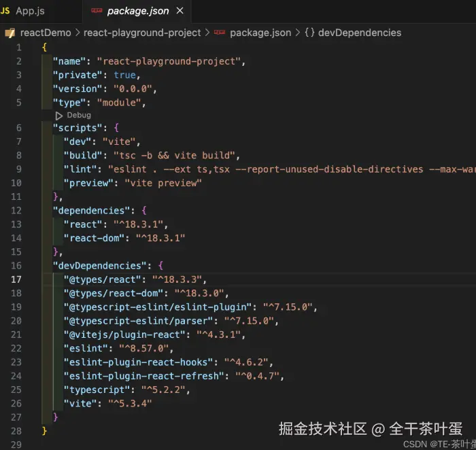This screenshot has height=450, width=476.
Task: Click "vite preview" value on line 10
Action: [x=163, y=183]
